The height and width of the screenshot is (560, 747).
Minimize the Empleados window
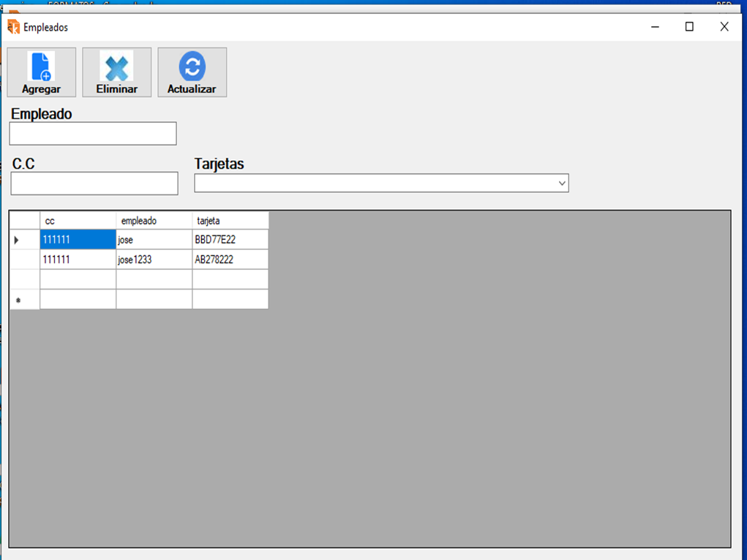tap(655, 27)
